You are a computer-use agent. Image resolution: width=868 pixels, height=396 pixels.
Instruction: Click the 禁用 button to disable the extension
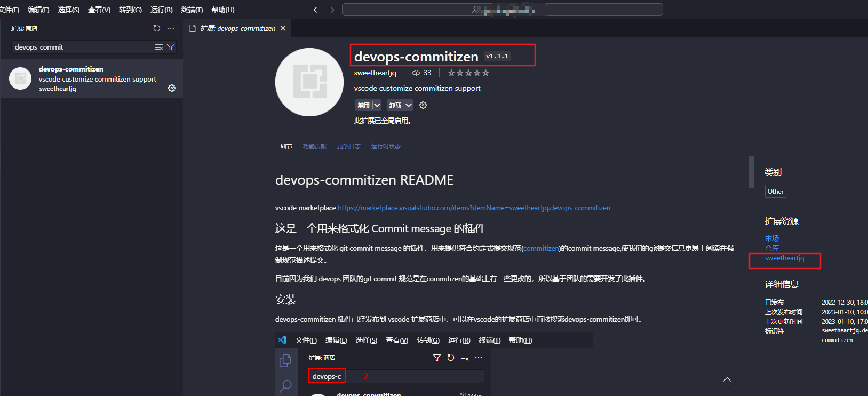click(363, 105)
